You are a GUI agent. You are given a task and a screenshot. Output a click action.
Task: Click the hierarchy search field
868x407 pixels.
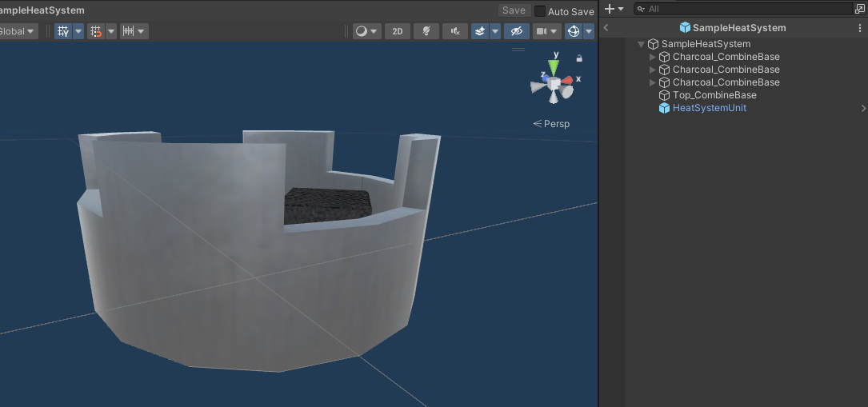click(745, 9)
